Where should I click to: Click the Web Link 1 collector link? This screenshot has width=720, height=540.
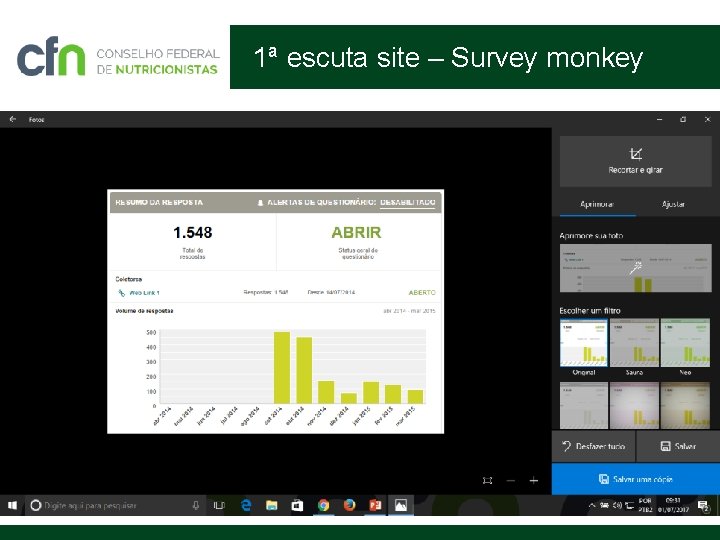coord(144,292)
